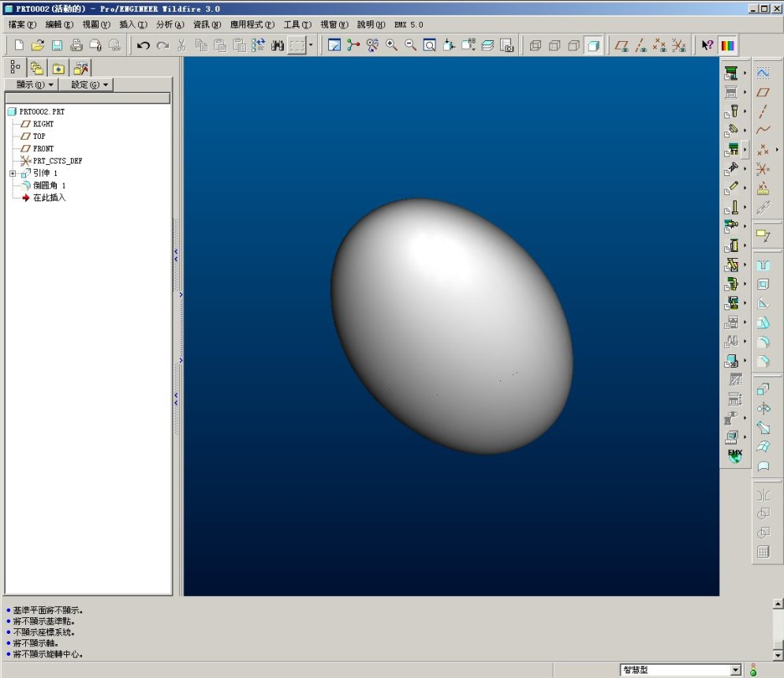Open the Find binoculars tool
Screen dimensions: 784x678
pos(278,46)
